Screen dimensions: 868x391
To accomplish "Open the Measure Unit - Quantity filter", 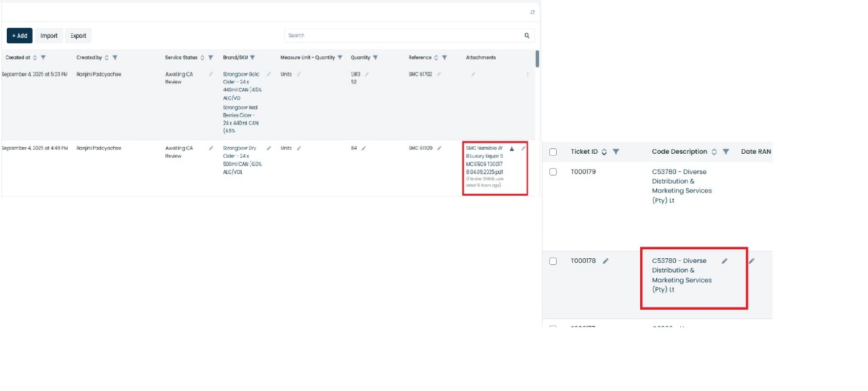I will (340, 58).
